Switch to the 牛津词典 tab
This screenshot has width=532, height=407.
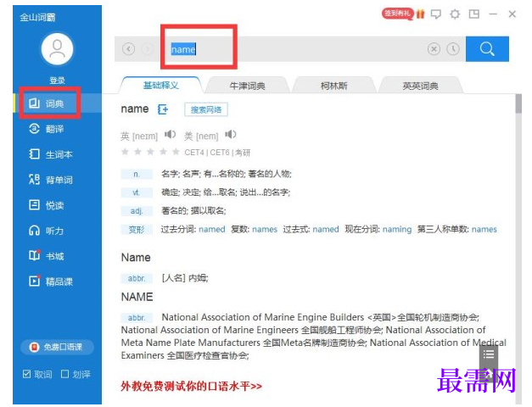[247, 86]
